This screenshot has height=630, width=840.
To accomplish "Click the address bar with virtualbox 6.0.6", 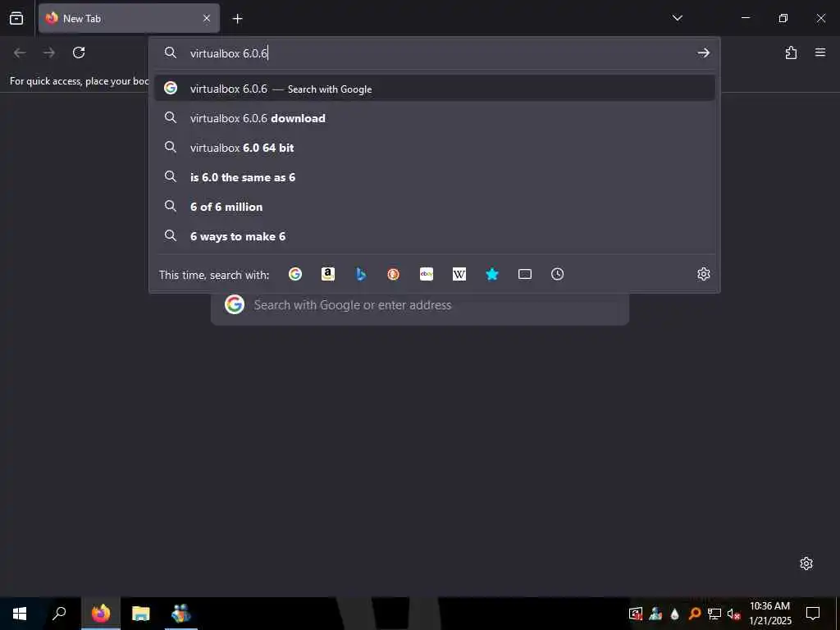I will pos(434,53).
